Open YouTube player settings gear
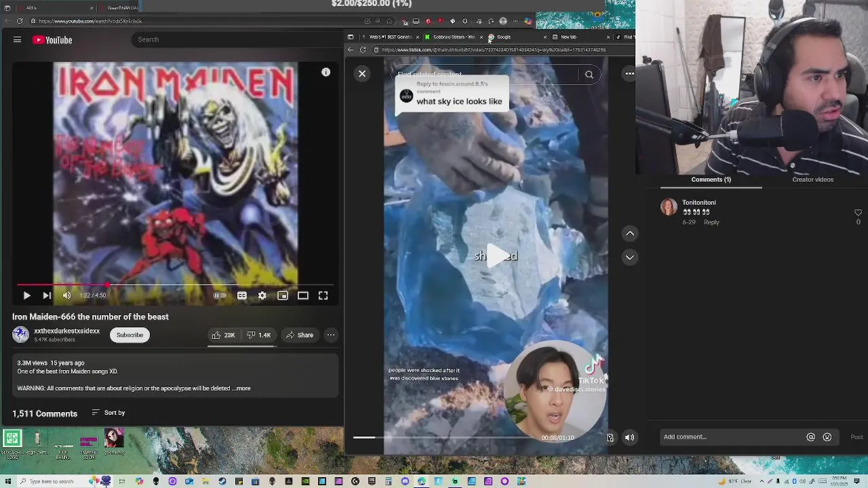 click(262, 296)
